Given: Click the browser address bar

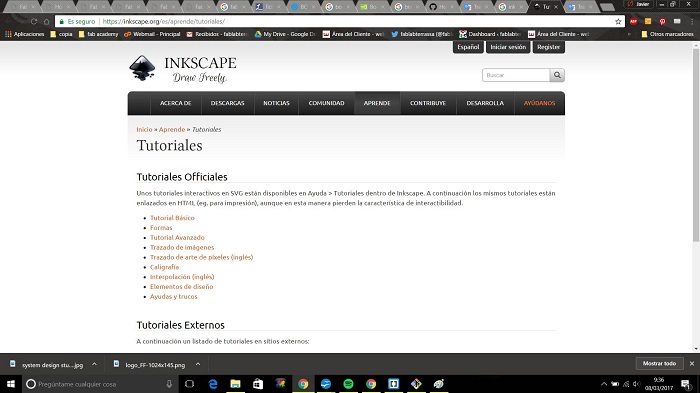Looking at the screenshot, I should (x=339, y=21).
